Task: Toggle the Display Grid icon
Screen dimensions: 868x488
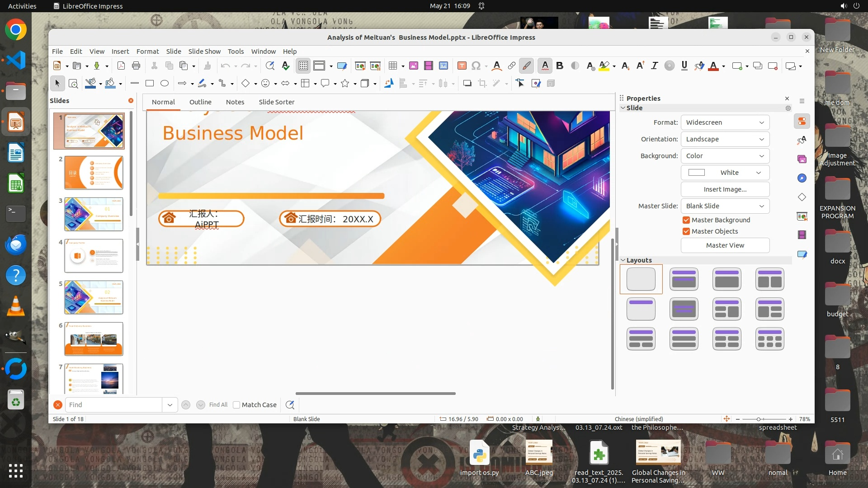Action: (303, 66)
